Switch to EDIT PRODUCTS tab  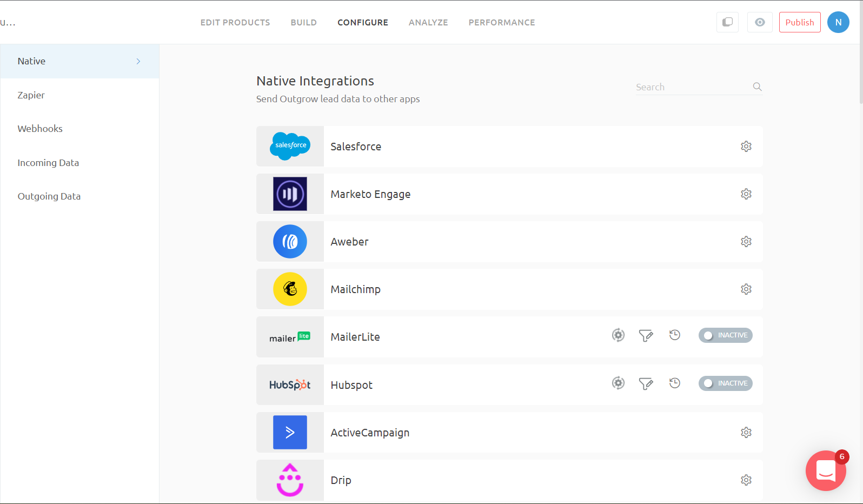[235, 23]
